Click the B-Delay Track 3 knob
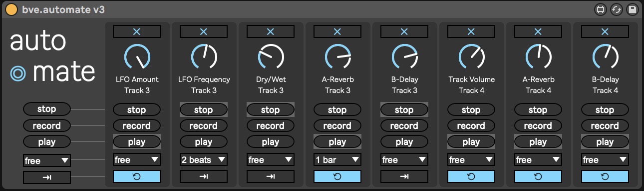The width and height of the screenshot is (644, 191). (404, 56)
